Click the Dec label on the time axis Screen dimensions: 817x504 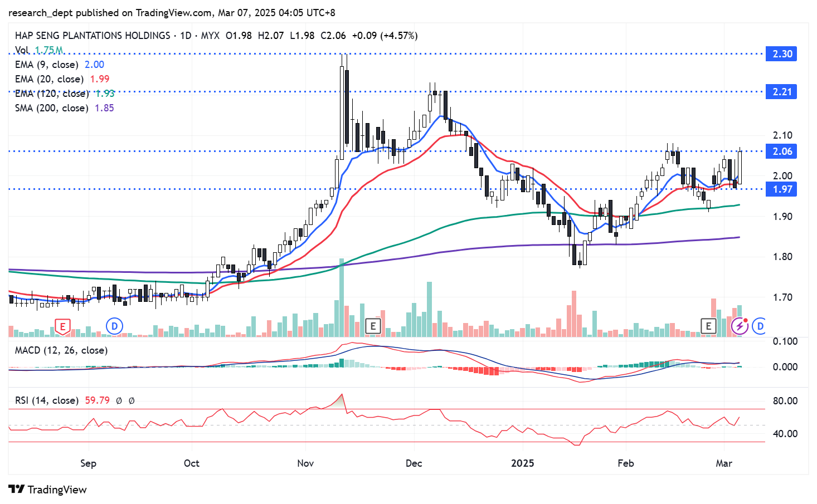pos(414,463)
